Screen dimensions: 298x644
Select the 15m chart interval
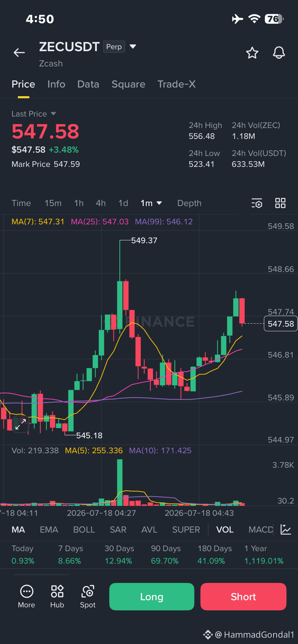pyautogui.click(x=53, y=203)
